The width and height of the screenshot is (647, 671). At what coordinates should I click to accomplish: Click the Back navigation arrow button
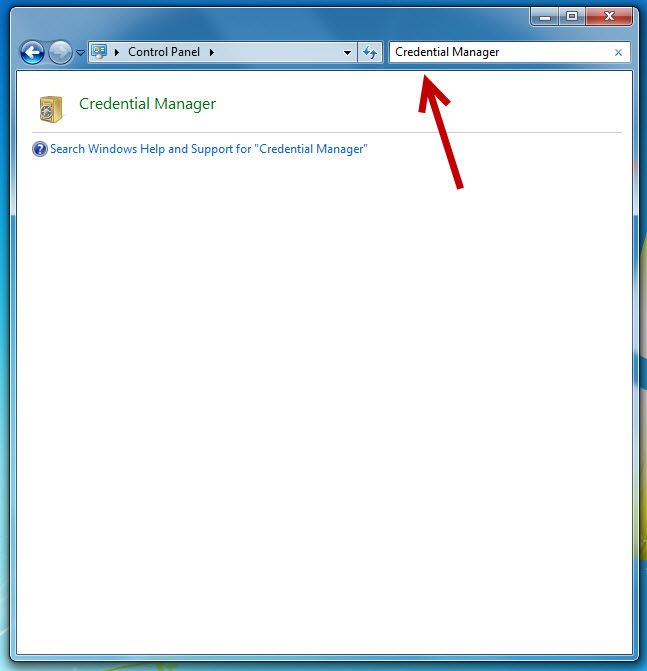tap(32, 53)
